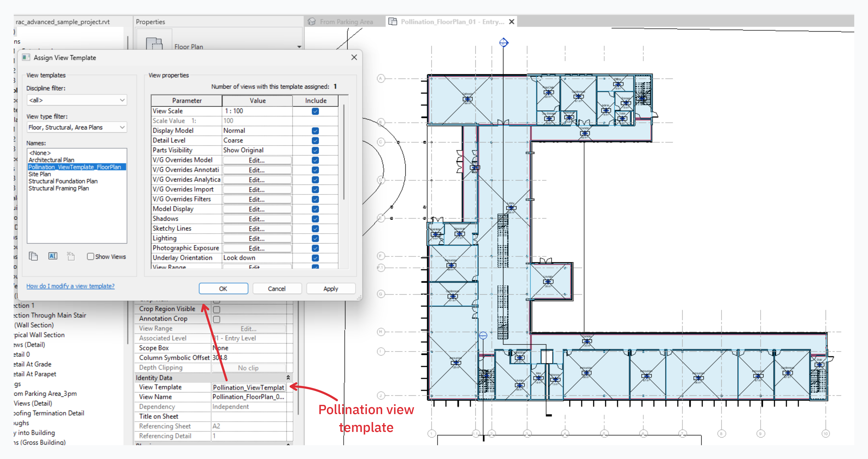
Task: Click Edit button for V/G Overrides Model
Action: [x=257, y=160]
